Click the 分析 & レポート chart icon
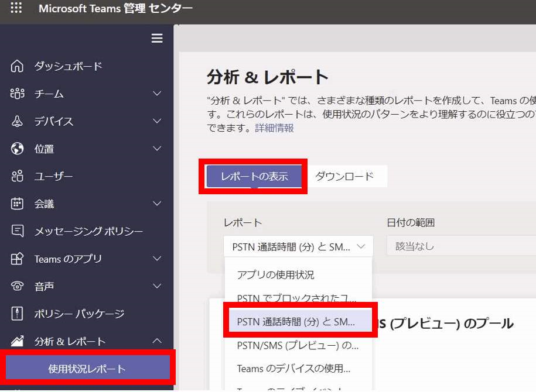The height and width of the screenshot is (392, 536). [x=17, y=341]
